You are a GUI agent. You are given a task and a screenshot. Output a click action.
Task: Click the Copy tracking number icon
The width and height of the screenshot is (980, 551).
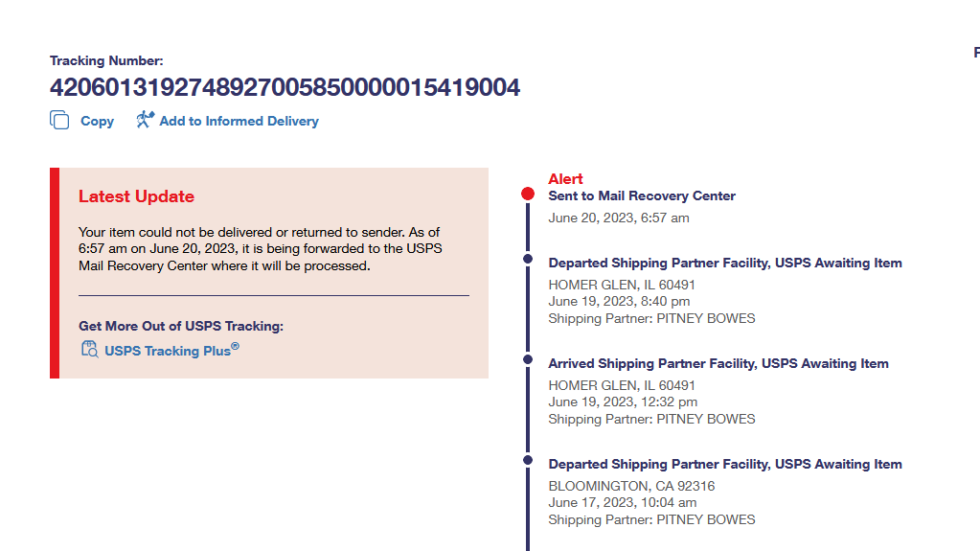pos(59,121)
